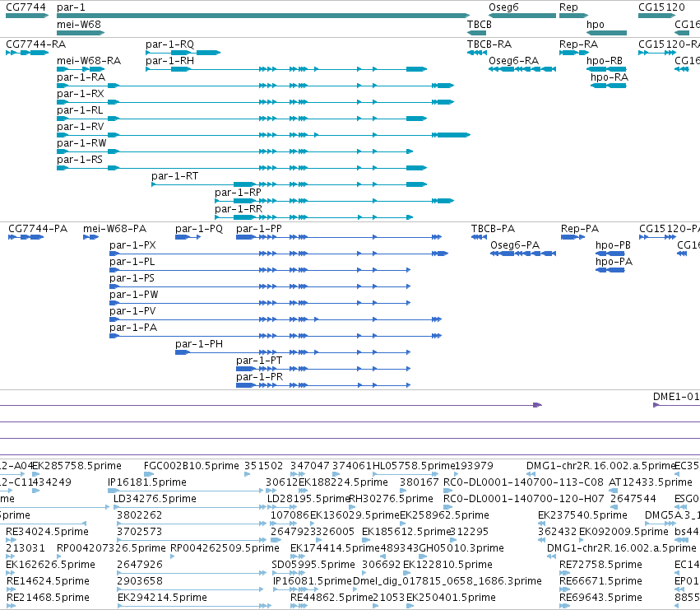Select transcript hpo-RA
700x610 pixels.
coord(610,77)
